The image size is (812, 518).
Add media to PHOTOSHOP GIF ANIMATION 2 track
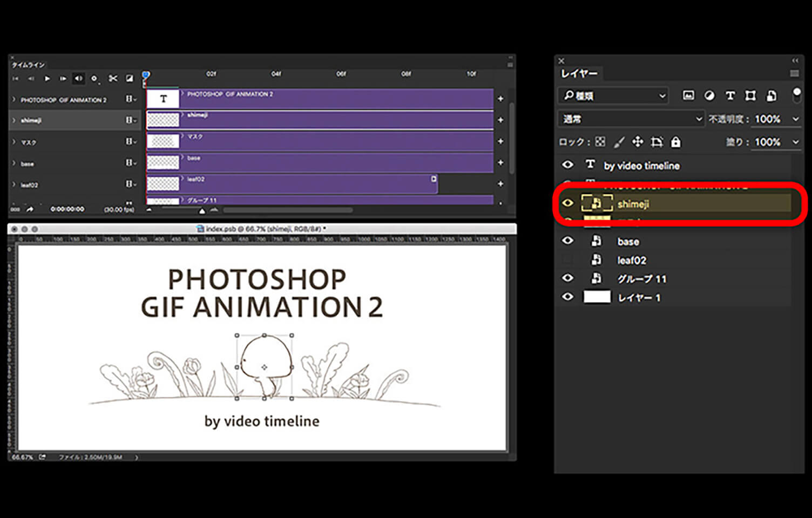500,99
